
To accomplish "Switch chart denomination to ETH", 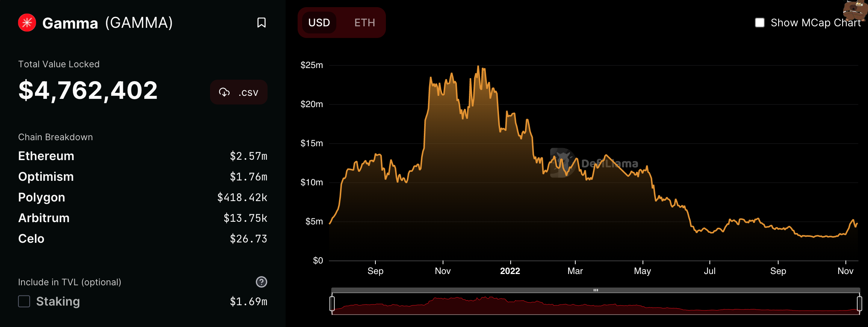I will 364,23.
